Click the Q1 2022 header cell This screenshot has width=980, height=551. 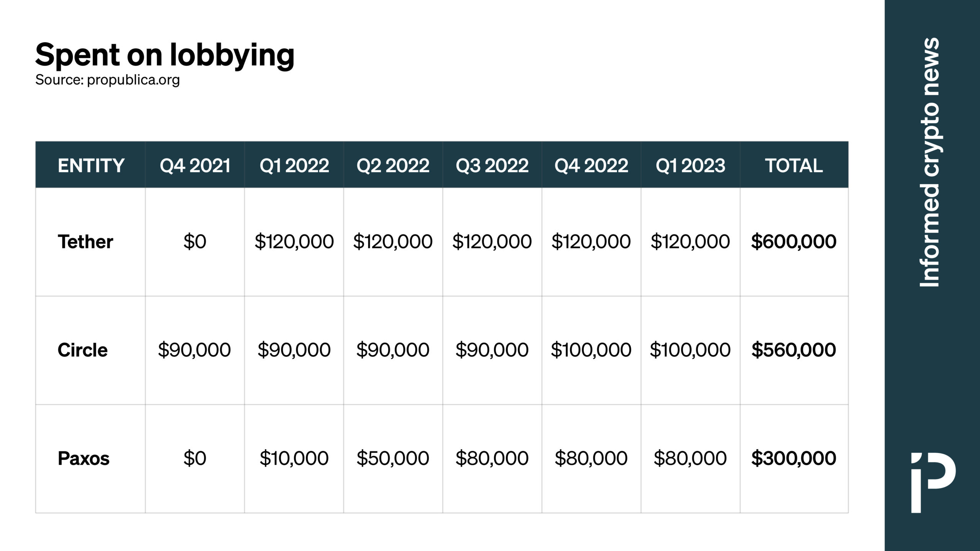coord(294,165)
